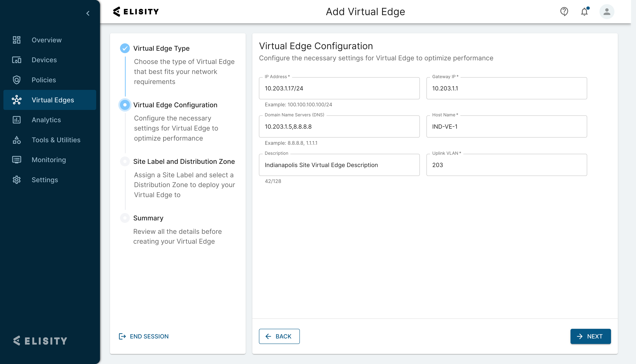Screen dimensions: 636x364
Task: Click the Analytics chart icon
Action: [16, 120]
